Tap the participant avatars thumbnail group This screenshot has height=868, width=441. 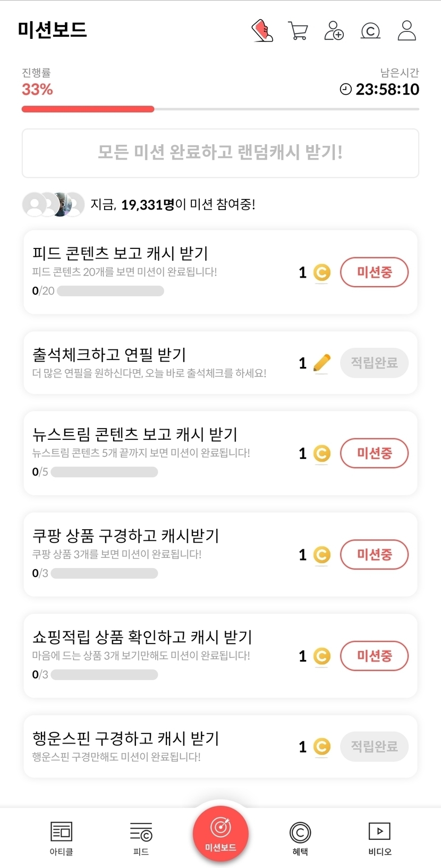click(x=53, y=204)
